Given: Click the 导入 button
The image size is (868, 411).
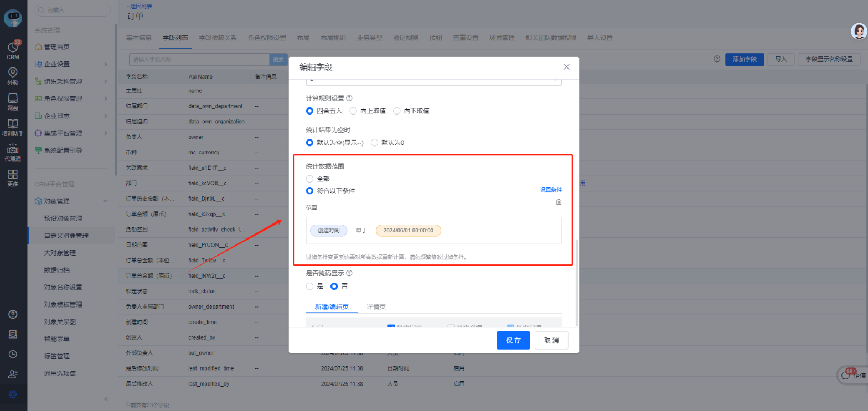Looking at the screenshot, I should coord(781,59).
